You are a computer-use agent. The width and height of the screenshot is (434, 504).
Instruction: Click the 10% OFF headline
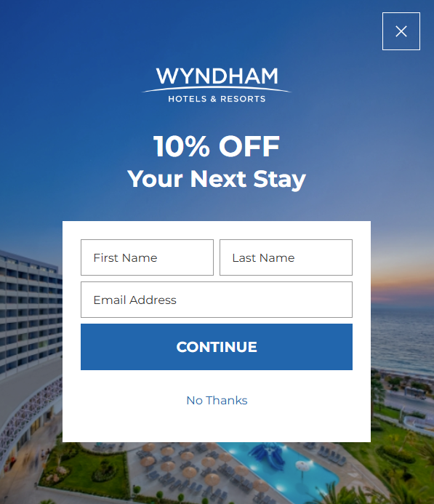click(x=217, y=147)
